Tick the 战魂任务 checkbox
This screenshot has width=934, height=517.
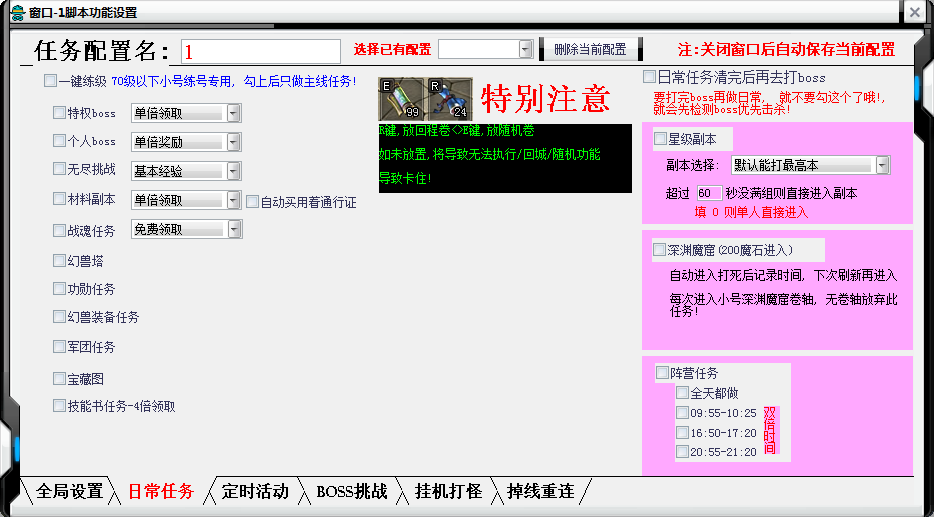[x=59, y=230]
